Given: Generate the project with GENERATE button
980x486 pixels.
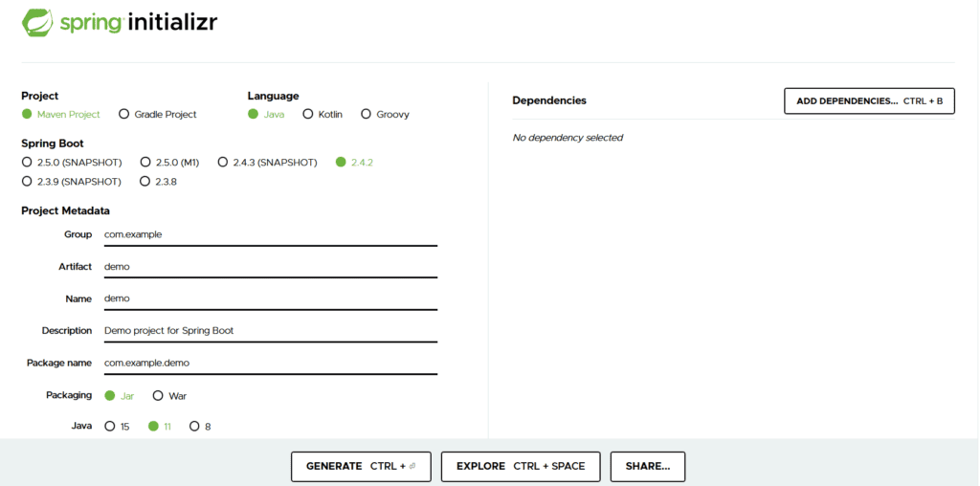Looking at the screenshot, I should [361, 467].
